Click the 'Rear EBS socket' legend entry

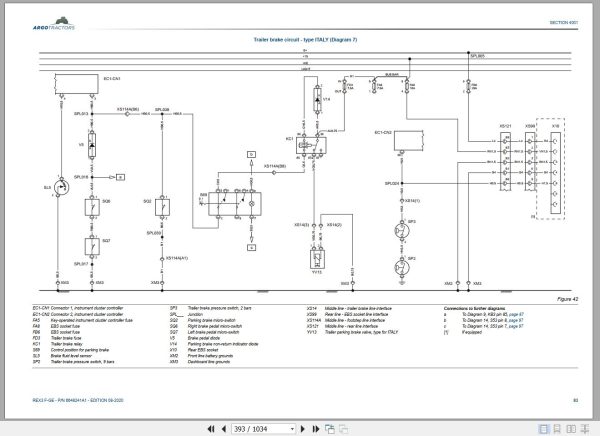203,350
